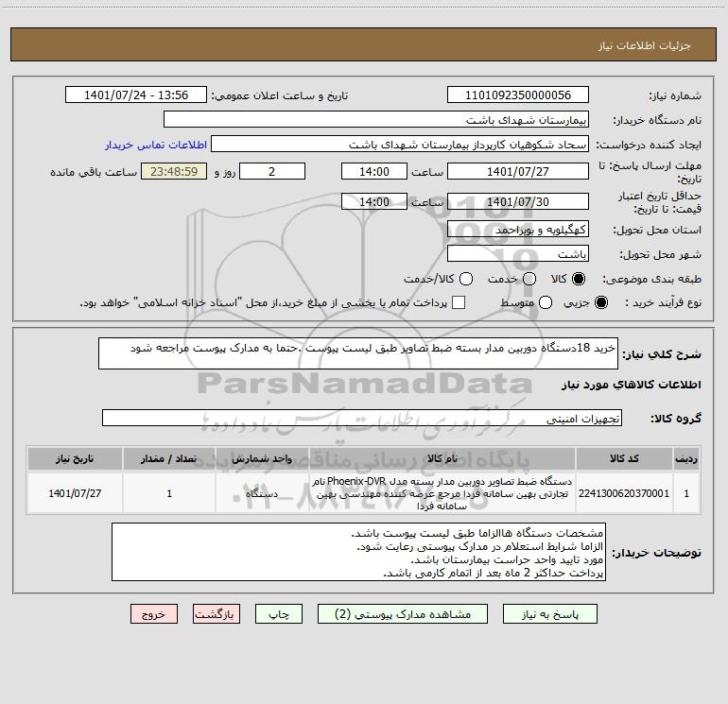Click the تعداد / مقدار column header
Image resolution: width=728 pixels, height=704 pixels.
169,458
